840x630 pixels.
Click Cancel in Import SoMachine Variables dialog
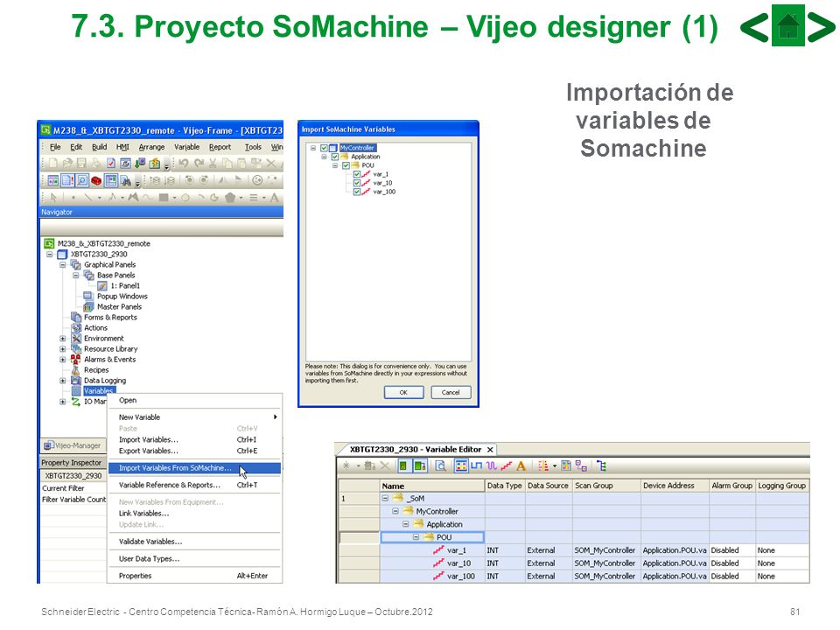click(x=451, y=392)
